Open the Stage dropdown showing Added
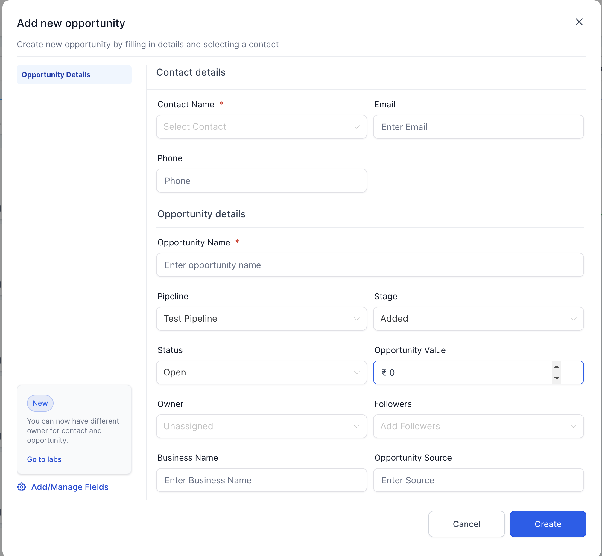 pos(478,319)
